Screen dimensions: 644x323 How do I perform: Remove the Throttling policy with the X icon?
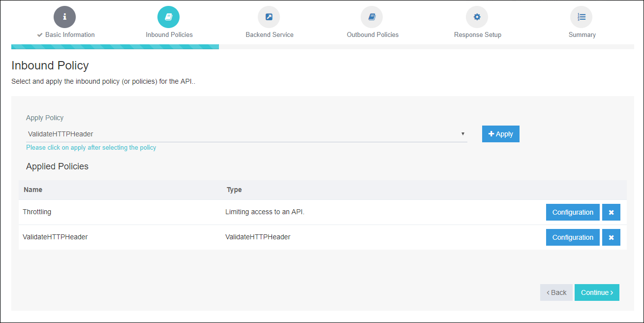611,212
